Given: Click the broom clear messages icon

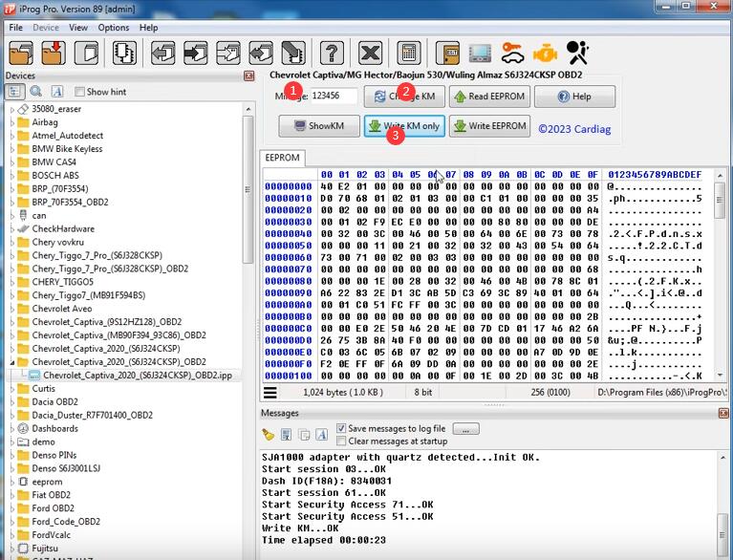Looking at the screenshot, I should (x=268, y=435).
